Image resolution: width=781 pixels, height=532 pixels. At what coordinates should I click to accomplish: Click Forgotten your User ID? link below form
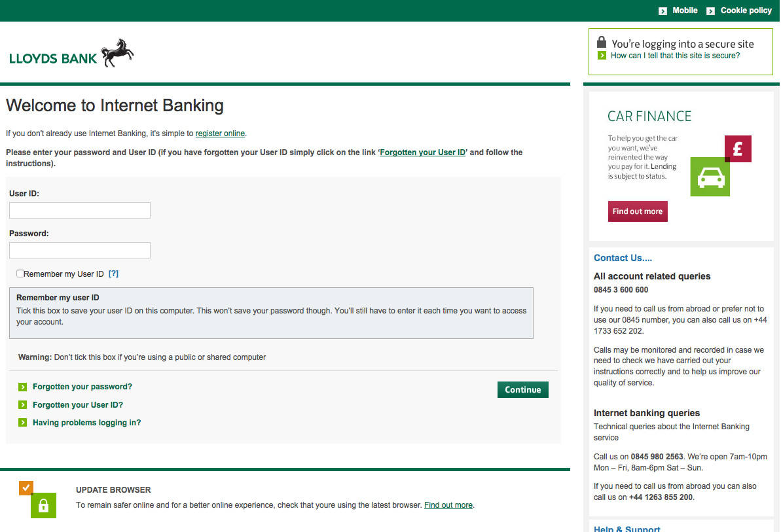tap(78, 405)
